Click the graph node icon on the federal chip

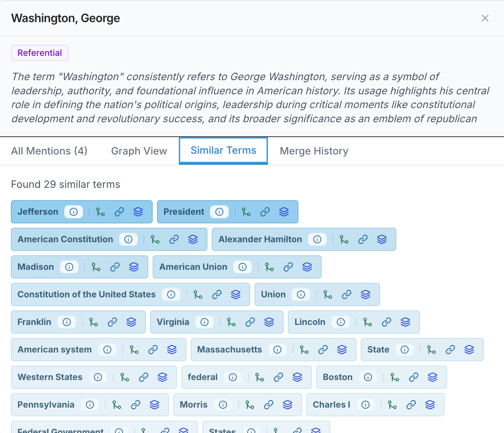coord(260,377)
